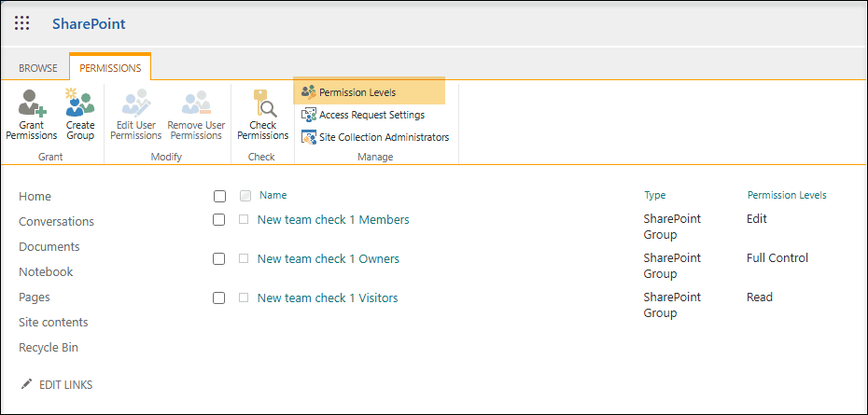Click SharePoint Group type in the Members row
Image resolution: width=868 pixels, height=415 pixels.
(x=672, y=227)
